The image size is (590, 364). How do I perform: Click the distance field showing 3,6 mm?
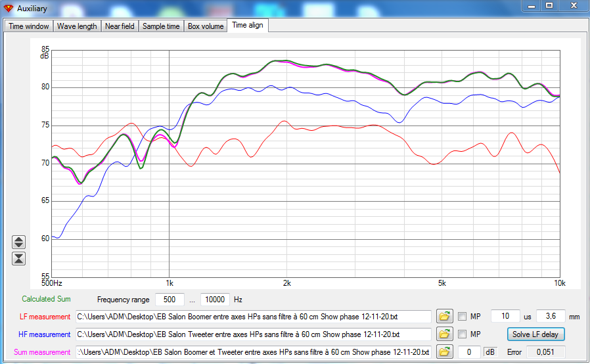[551, 316]
